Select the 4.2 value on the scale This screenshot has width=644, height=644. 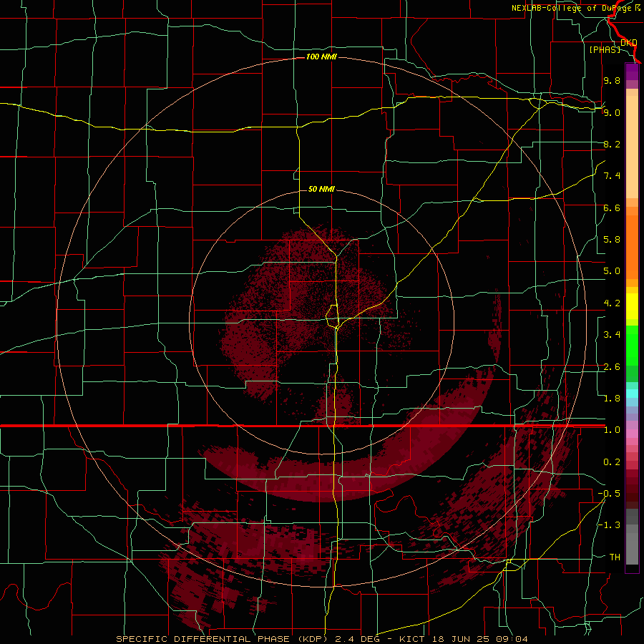[612, 303]
